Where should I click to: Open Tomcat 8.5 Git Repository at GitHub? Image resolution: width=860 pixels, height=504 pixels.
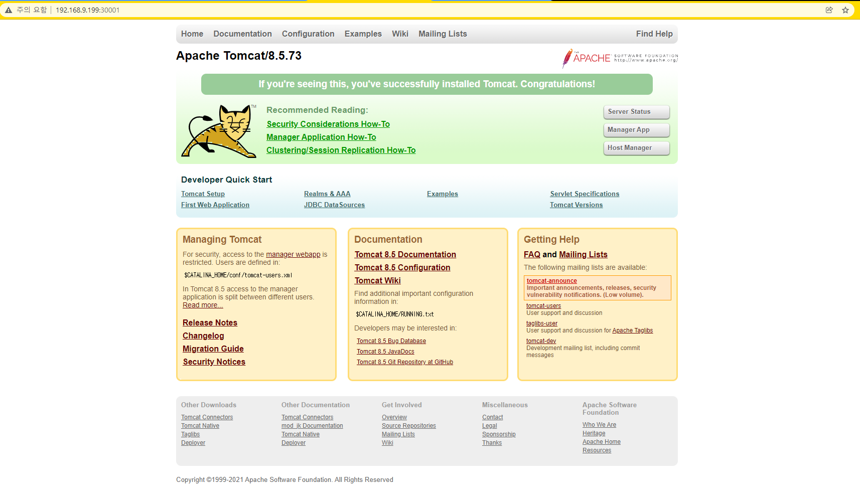(405, 362)
